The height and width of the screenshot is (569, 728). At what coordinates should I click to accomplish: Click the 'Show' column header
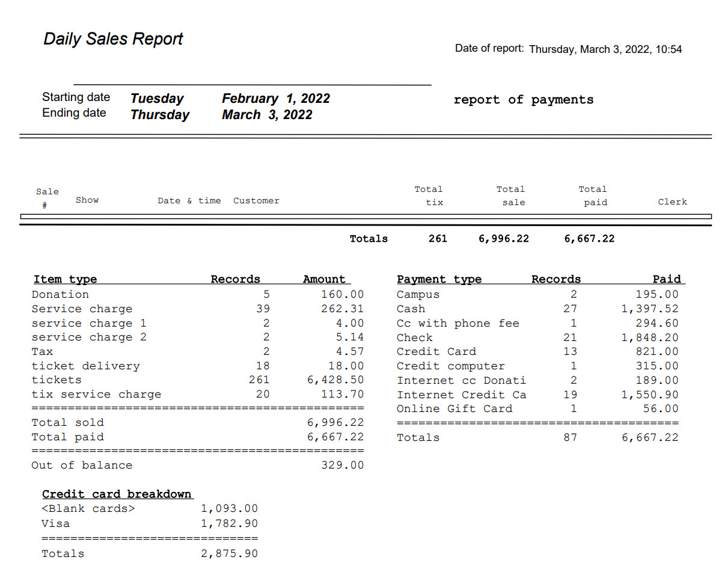click(87, 200)
